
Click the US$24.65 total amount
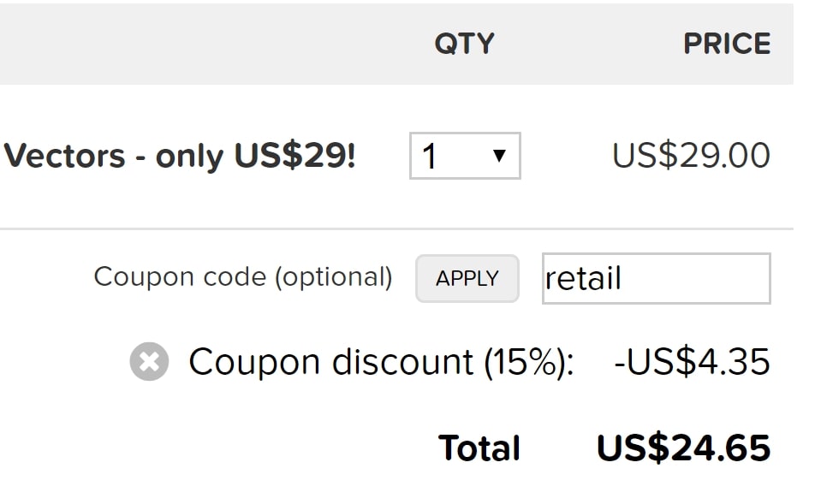tap(683, 448)
